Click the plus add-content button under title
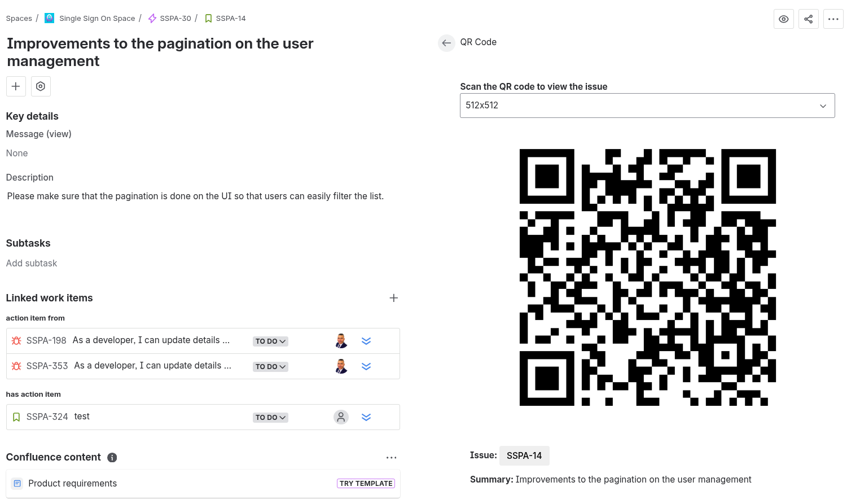860x504 pixels. pyautogui.click(x=16, y=86)
